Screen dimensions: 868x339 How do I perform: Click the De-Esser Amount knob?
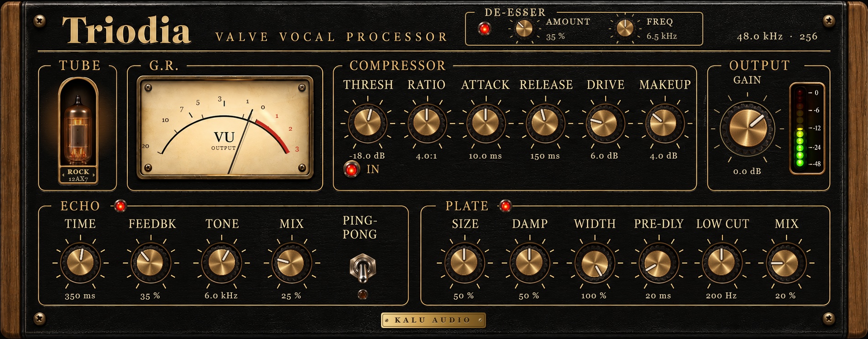524,29
